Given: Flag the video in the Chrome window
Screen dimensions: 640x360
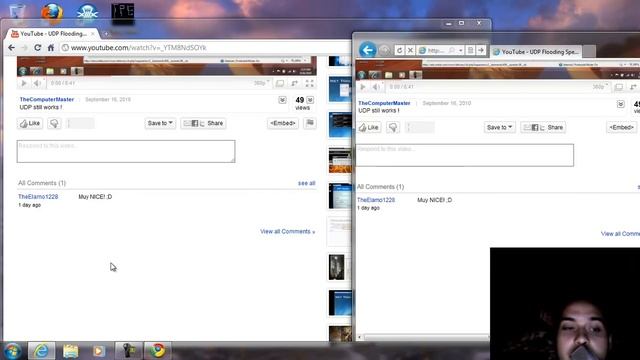Looking at the screenshot, I should [310, 123].
